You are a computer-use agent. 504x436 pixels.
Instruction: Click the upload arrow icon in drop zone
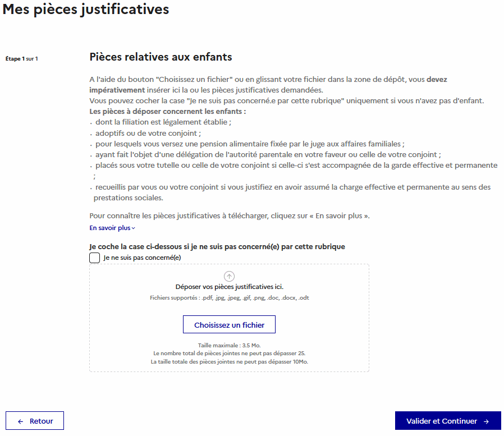click(229, 276)
